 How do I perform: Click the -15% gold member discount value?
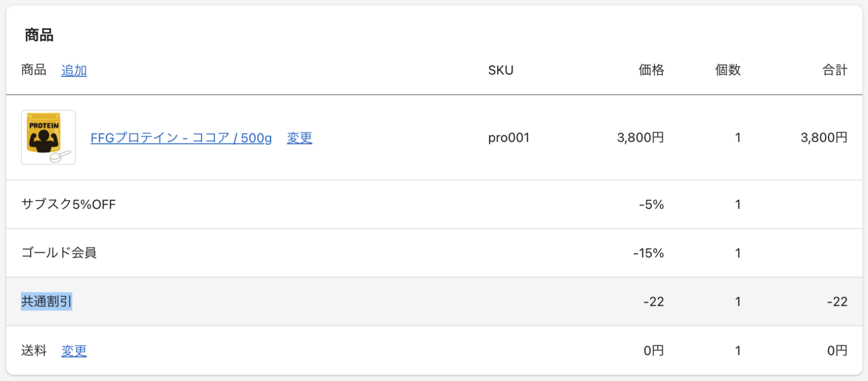click(x=649, y=253)
